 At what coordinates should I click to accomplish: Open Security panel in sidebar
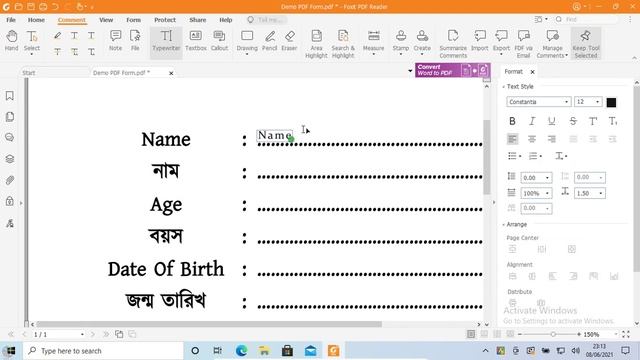point(10,201)
